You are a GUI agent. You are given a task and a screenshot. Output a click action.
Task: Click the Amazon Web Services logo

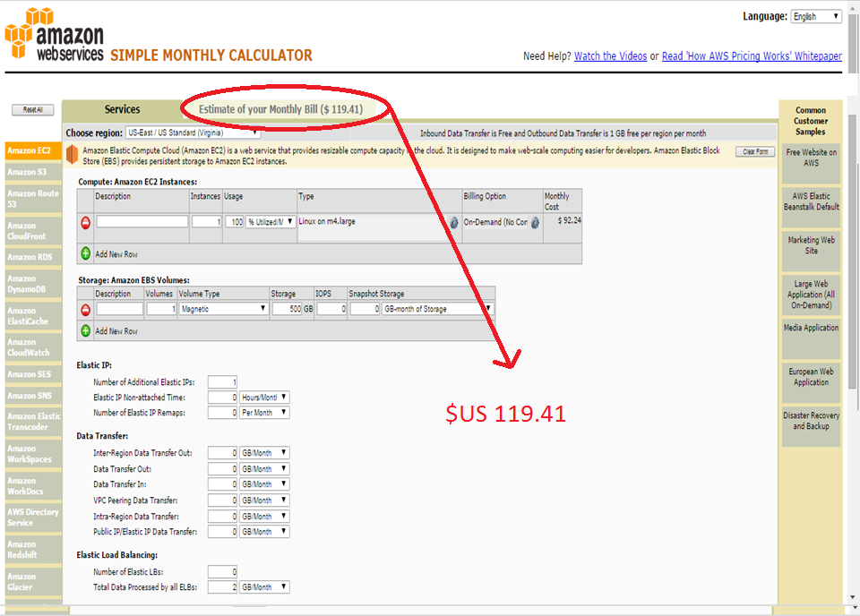55,33
